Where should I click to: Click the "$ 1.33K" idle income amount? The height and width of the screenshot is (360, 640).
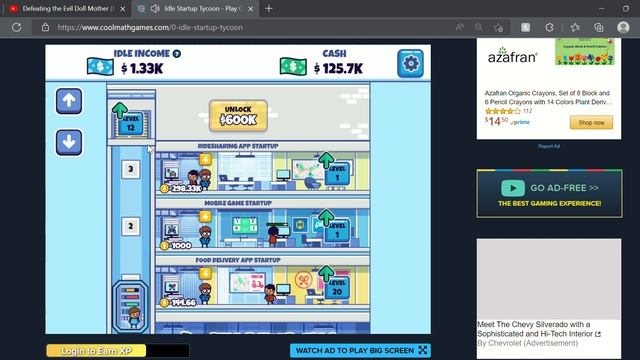[142, 69]
